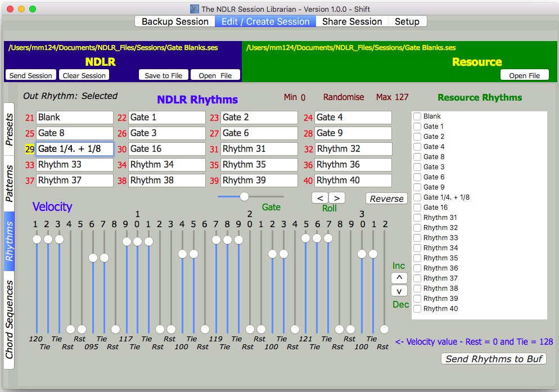Check the Gate 6 resource checkbox
This screenshot has width=559, height=392.
point(417,177)
